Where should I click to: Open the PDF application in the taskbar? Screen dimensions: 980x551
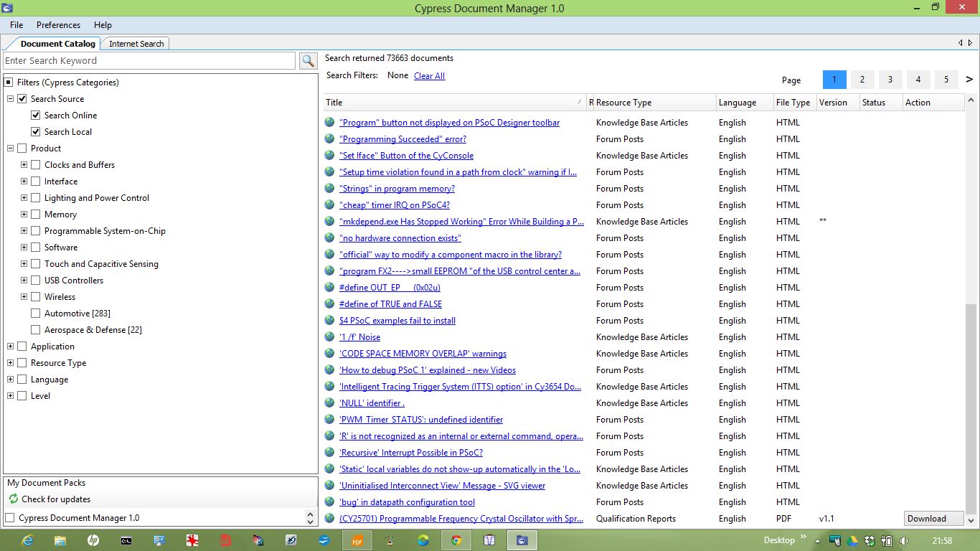click(x=357, y=540)
